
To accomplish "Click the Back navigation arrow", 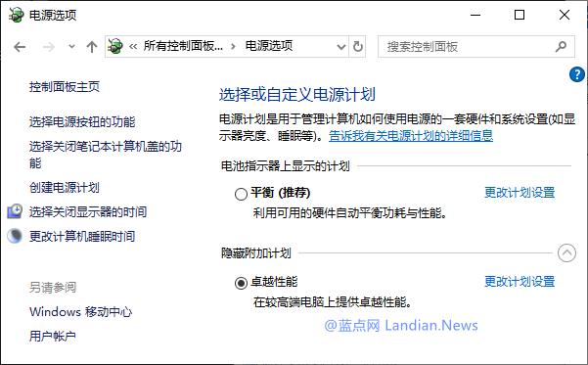I will point(20,47).
